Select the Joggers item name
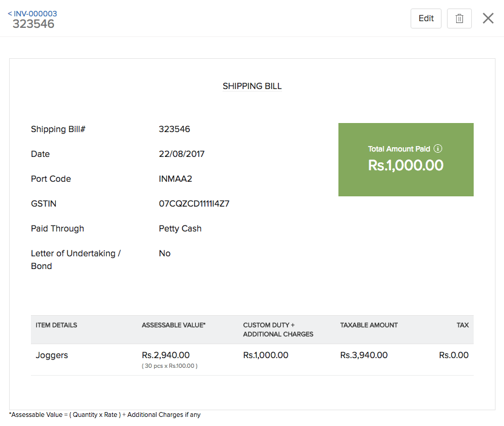Image resolution: width=504 pixels, height=426 pixels. pyautogui.click(x=52, y=355)
